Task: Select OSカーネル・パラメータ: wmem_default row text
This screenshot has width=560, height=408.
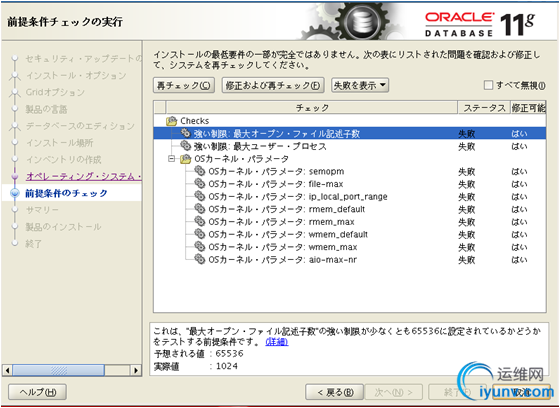Action: [288, 234]
